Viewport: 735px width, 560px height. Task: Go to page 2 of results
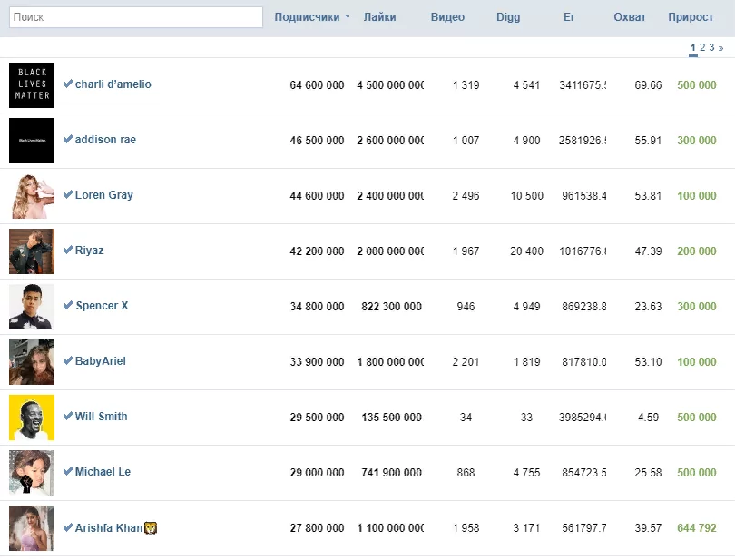point(702,47)
